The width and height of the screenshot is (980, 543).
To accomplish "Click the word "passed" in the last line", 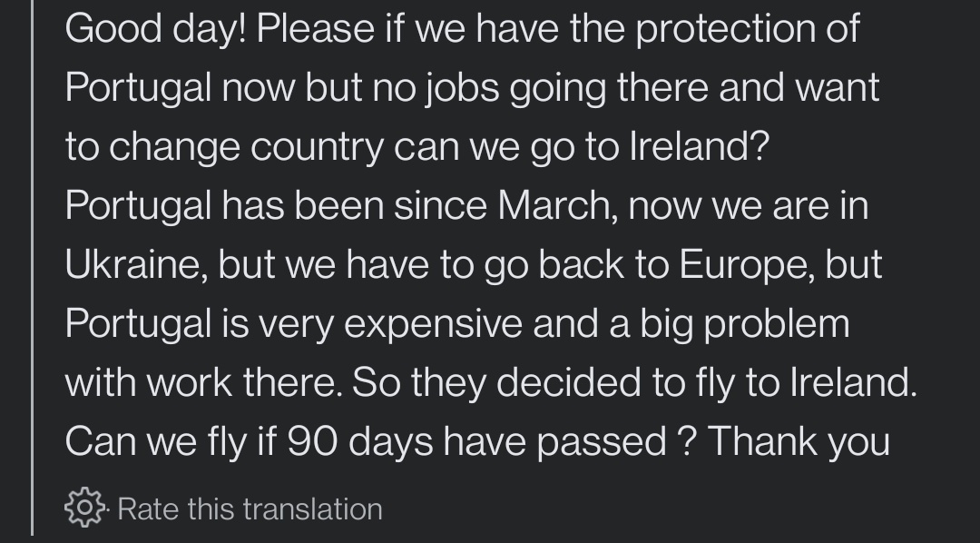I will tap(602, 442).
